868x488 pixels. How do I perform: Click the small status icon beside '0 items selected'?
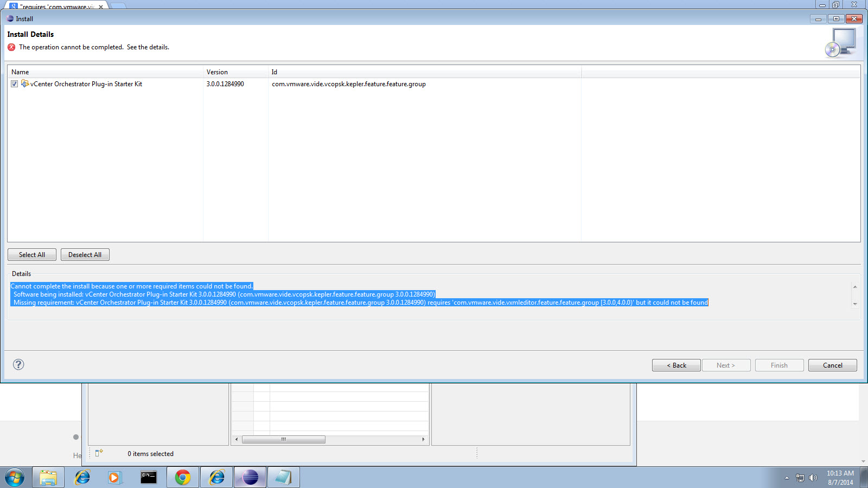(99, 453)
